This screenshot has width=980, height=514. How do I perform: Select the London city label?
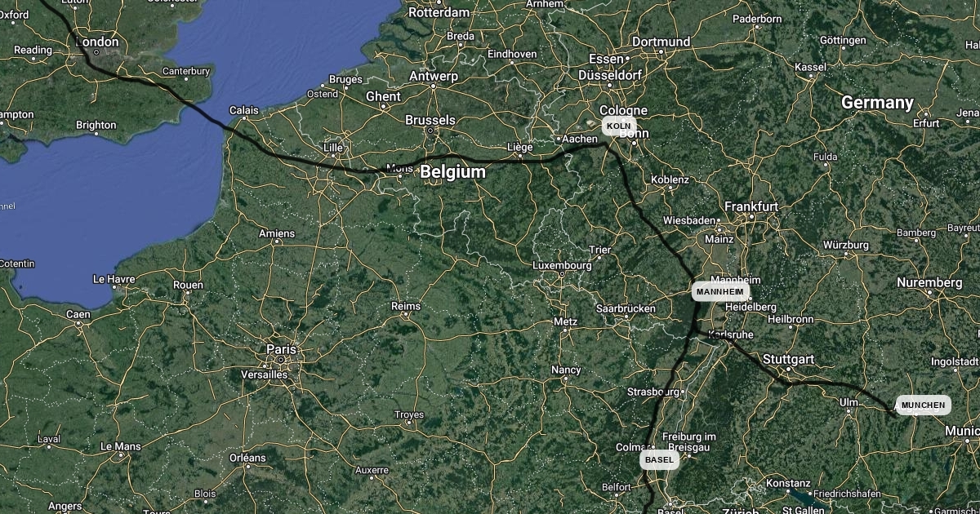click(x=97, y=42)
